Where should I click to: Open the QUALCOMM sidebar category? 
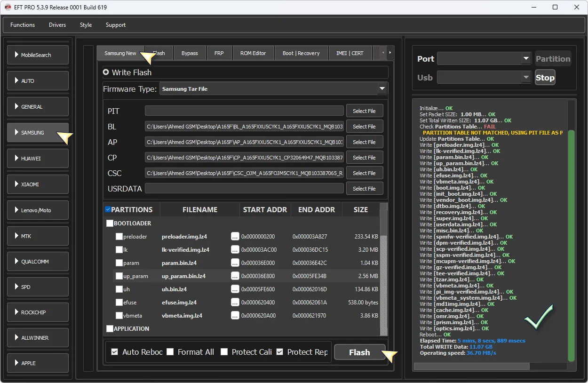[38, 262]
